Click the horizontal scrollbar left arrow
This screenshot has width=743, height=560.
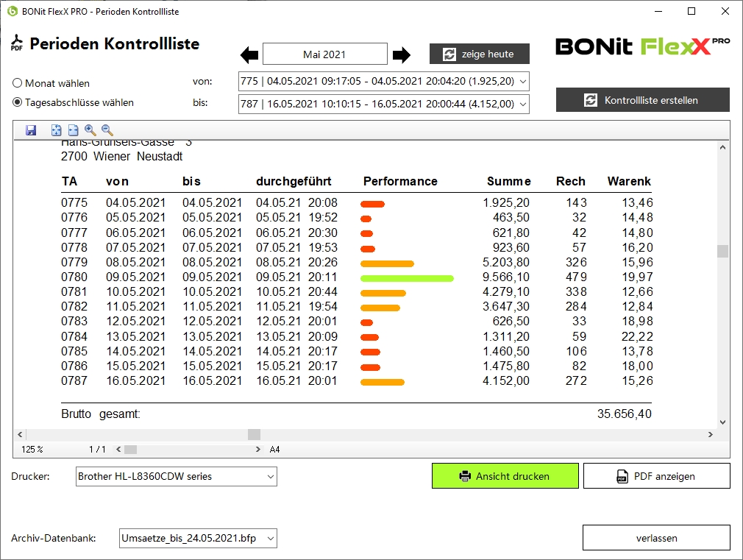(20, 434)
